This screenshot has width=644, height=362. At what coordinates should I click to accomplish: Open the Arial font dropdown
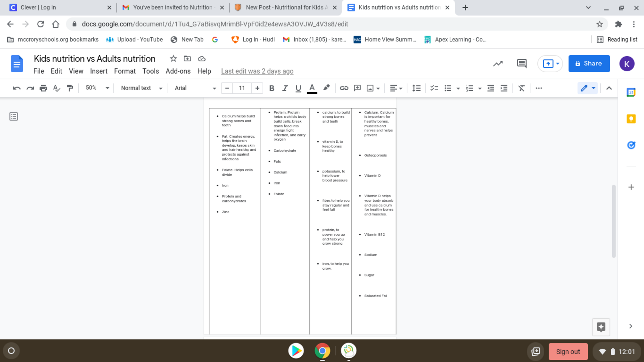(195, 88)
